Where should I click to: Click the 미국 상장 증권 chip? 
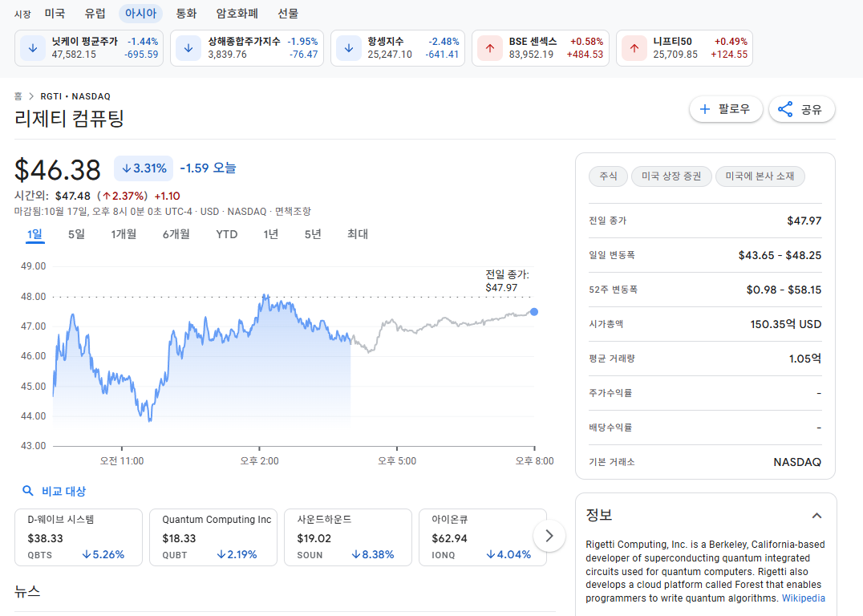671,176
